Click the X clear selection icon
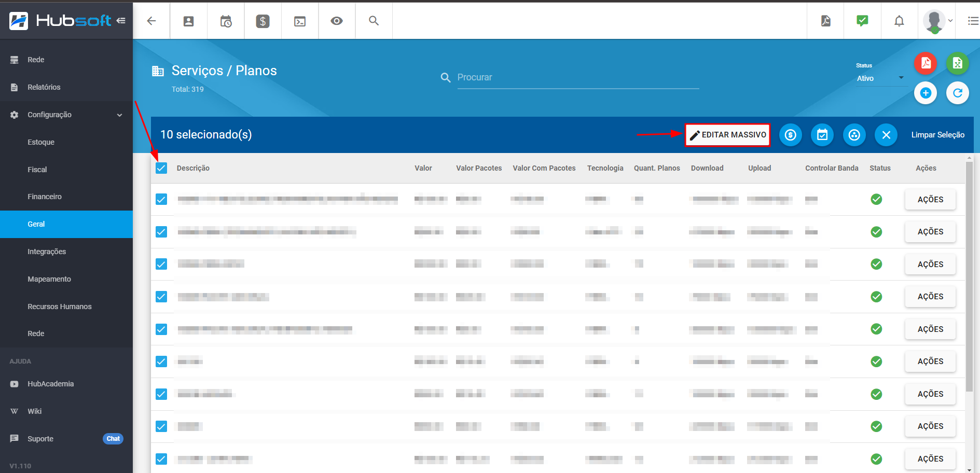 tap(886, 135)
